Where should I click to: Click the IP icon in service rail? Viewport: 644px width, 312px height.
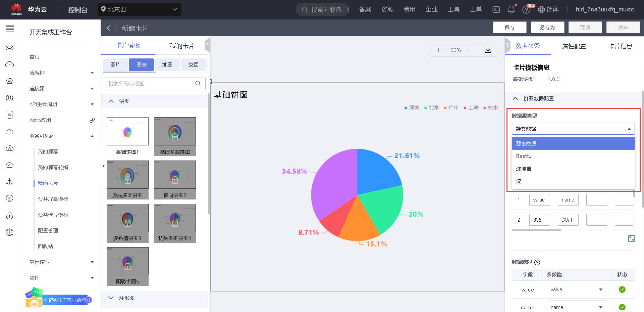10,198
